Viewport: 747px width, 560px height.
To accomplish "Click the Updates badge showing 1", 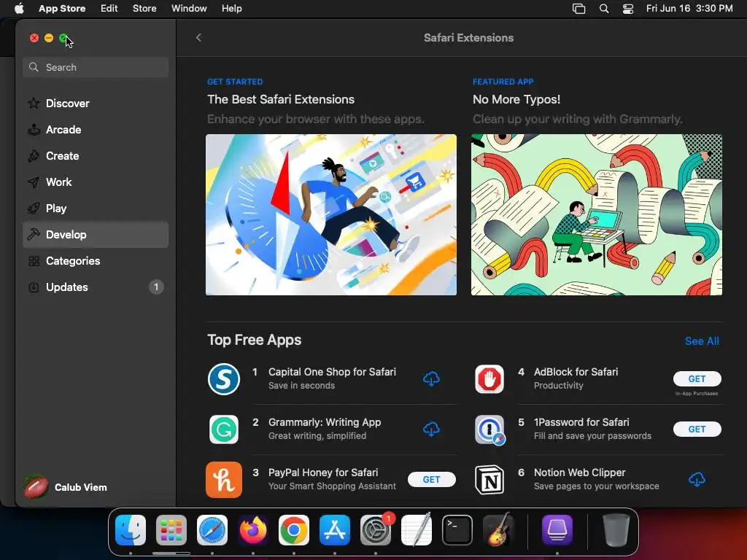I will 156,287.
